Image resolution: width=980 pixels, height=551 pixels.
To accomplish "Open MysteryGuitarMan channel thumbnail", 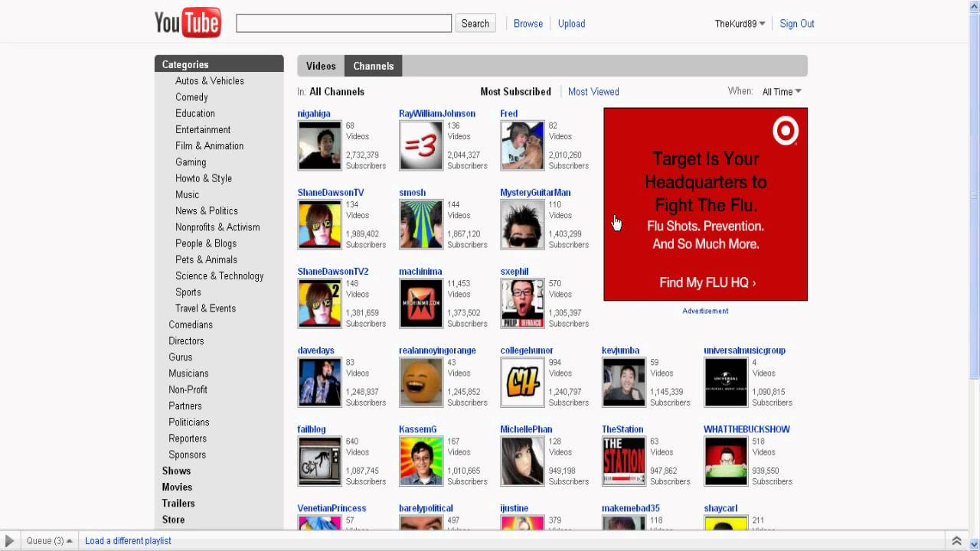I will 522,224.
